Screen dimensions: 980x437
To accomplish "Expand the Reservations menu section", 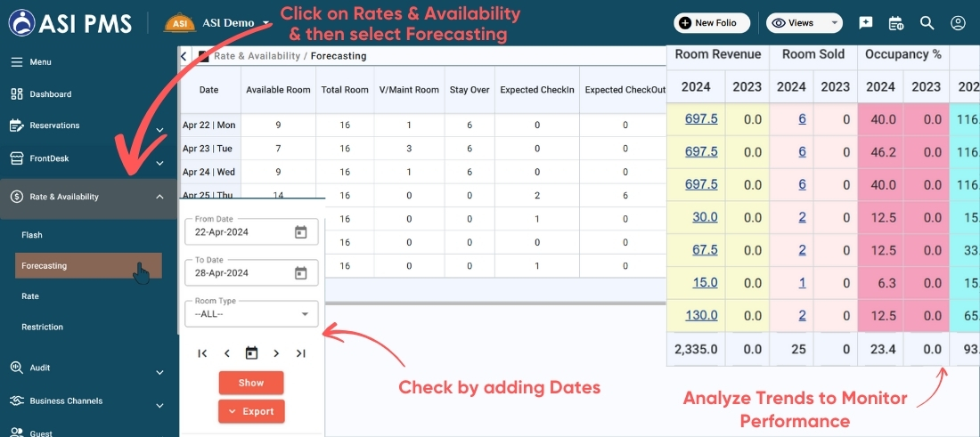I will 159,130.
